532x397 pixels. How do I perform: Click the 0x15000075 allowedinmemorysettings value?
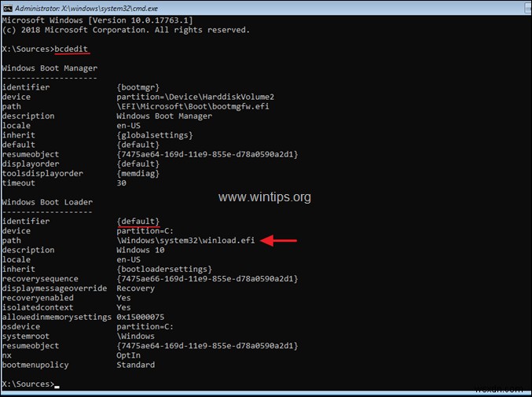click(141, 317)
